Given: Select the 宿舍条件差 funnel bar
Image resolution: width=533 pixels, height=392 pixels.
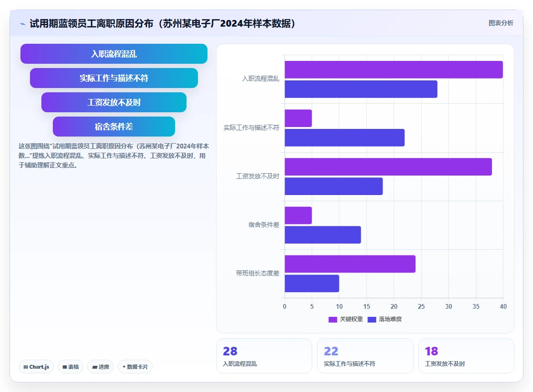Looking at the screenshot, I should coord(114,127).
